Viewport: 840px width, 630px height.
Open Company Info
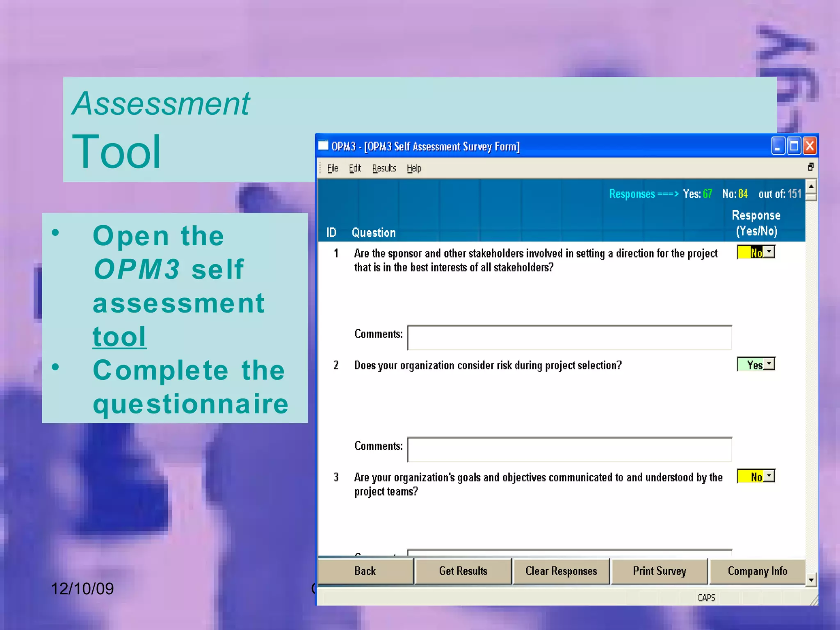(x=758, y=571)
